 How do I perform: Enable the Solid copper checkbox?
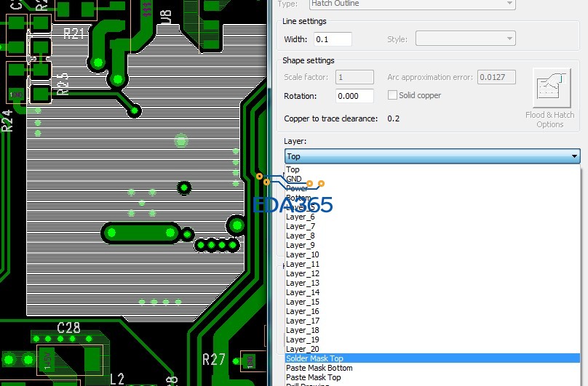[x=393, y=95]
